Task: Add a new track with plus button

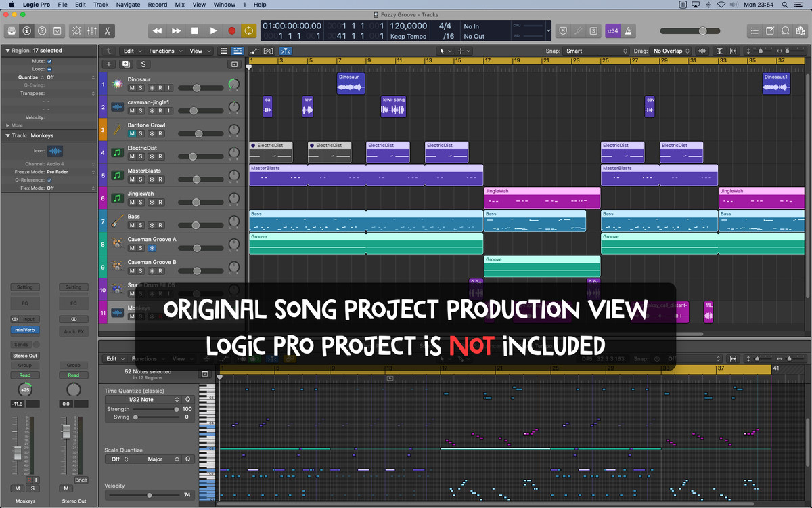Action: pos(108,64)
